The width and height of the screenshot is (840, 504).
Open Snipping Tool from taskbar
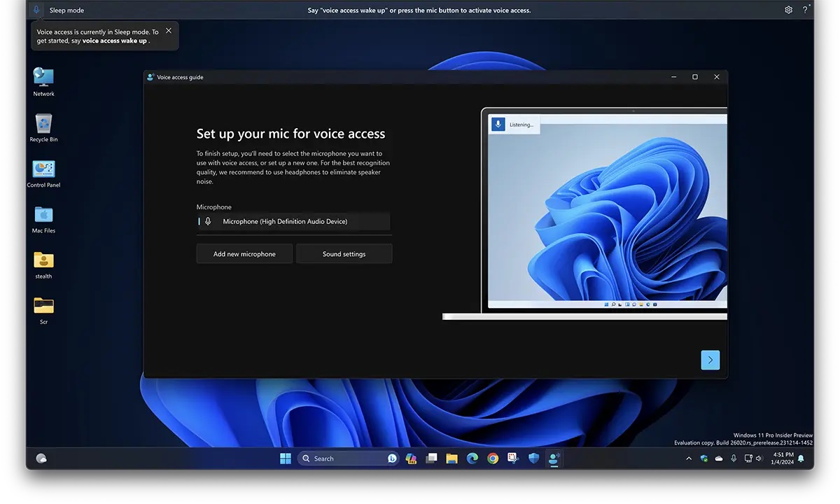(x=513, y=458)
